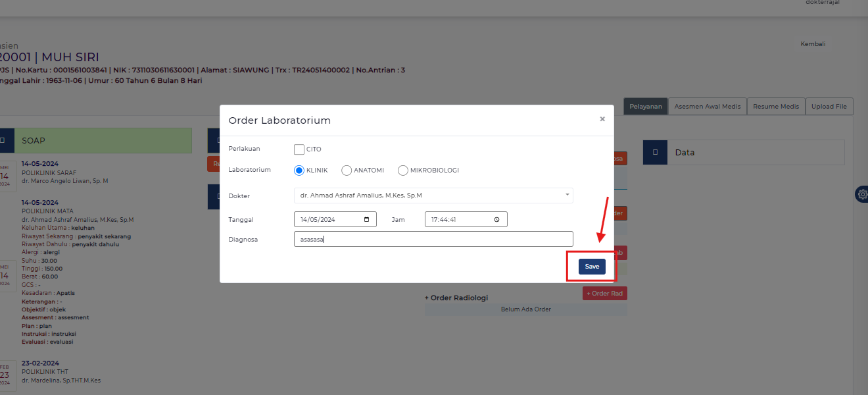Go to the Upload File tab
The image size is (868, 395).
coord(829,107)
